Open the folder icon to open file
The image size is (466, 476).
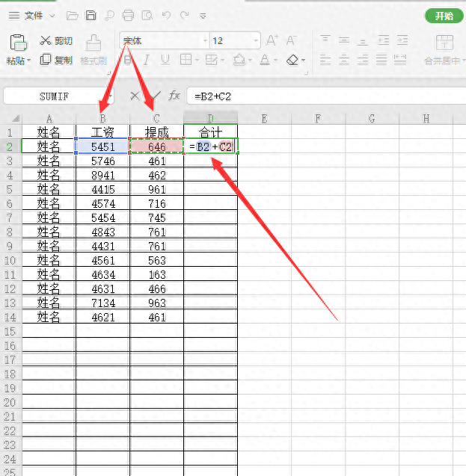tap(73, 16)
